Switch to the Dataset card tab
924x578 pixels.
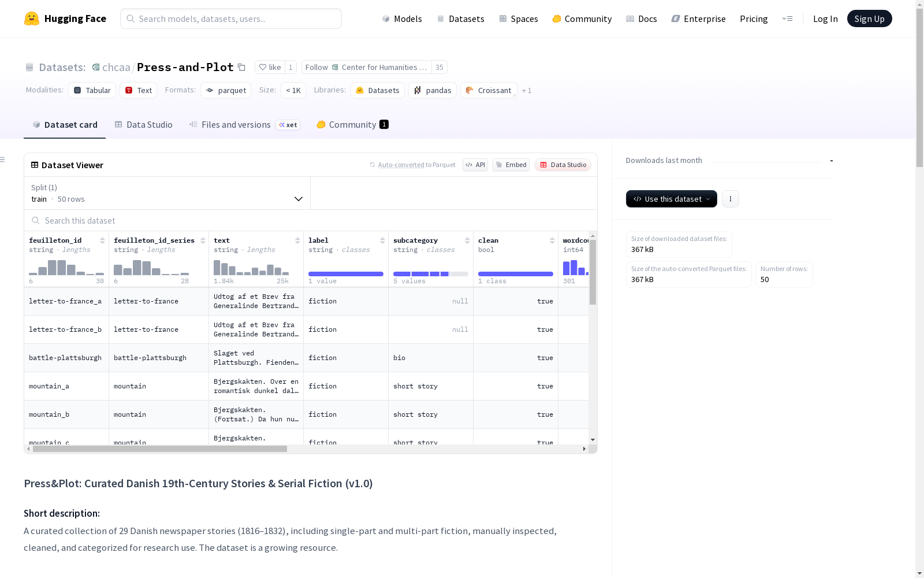[65, 125]
